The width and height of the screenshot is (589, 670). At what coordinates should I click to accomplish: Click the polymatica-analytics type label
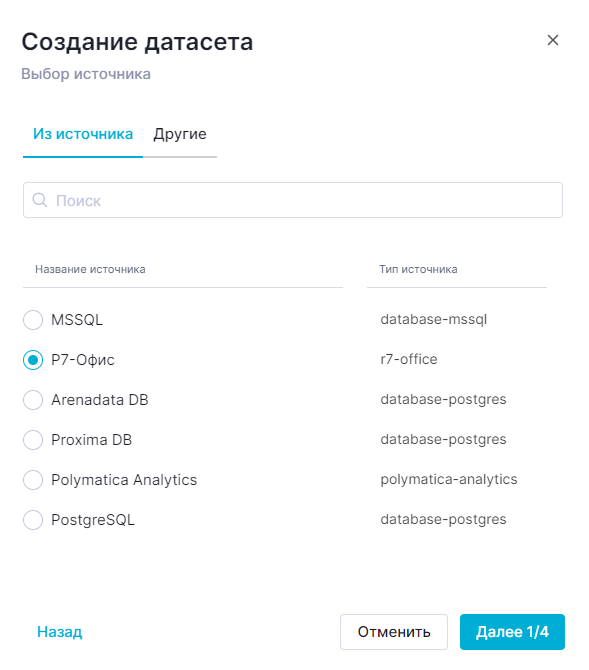[x=449, y=479]
